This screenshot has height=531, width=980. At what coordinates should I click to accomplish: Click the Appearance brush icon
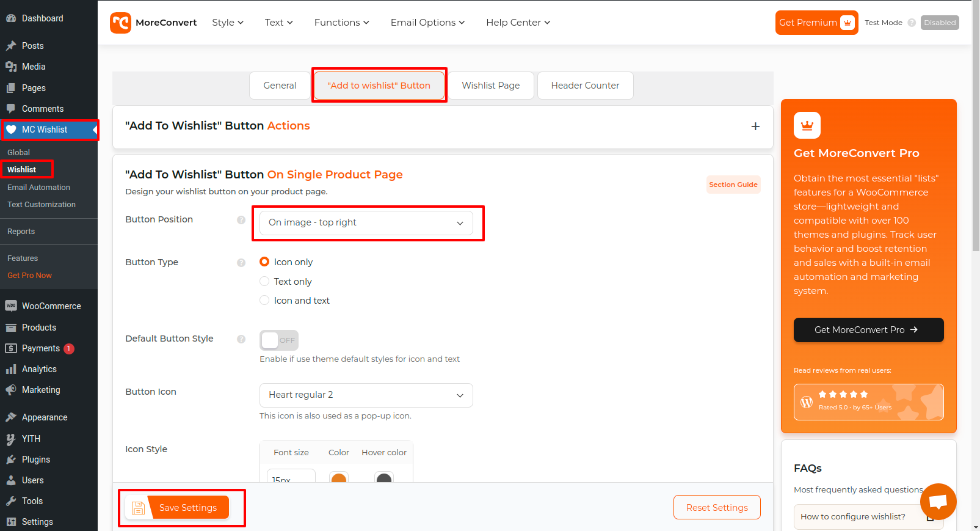pos(11,417)
